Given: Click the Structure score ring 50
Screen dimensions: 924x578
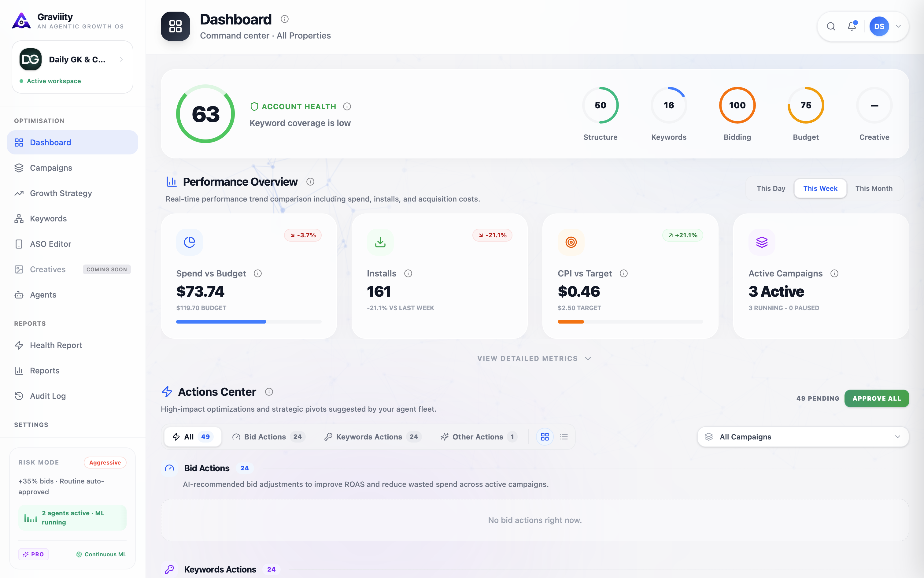Looking at the screenshot, I should (600, 105).
